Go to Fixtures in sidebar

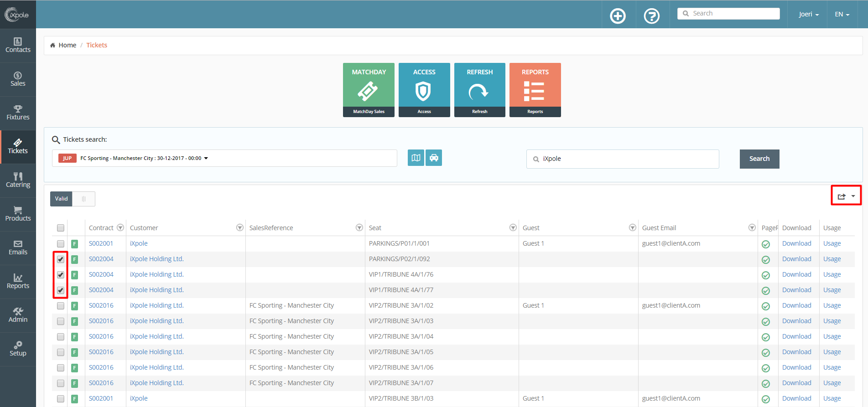tap(18, 113)
